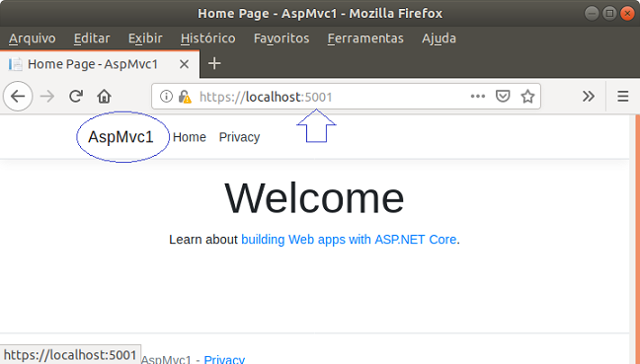This screenshot has height=364, width=640.
Task: Close the Home Page - AspMvc1 tab
Action: click(x=184, y=64)
